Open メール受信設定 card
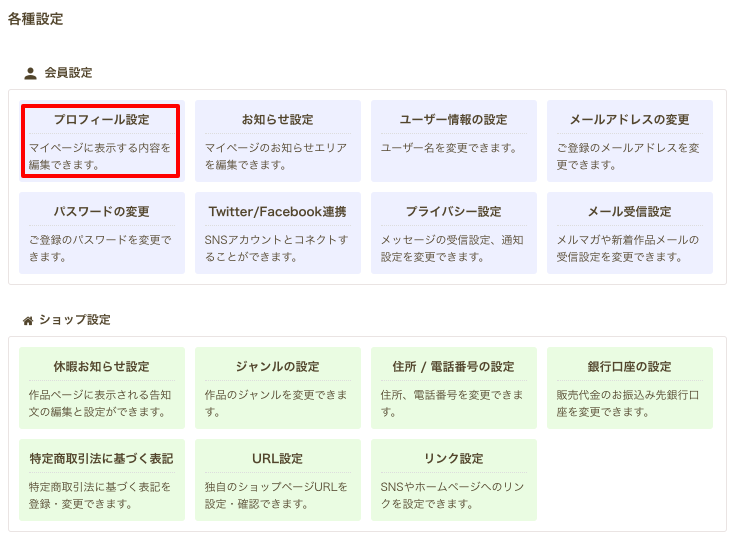Screen dimensions: 741x547 click(630, 233)
